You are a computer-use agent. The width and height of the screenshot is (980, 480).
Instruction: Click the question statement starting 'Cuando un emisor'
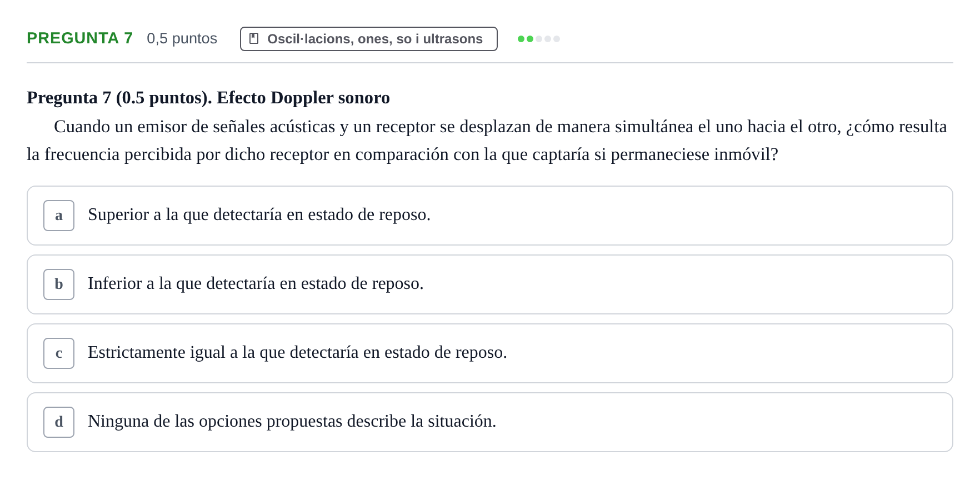click(x=487, y=141)
